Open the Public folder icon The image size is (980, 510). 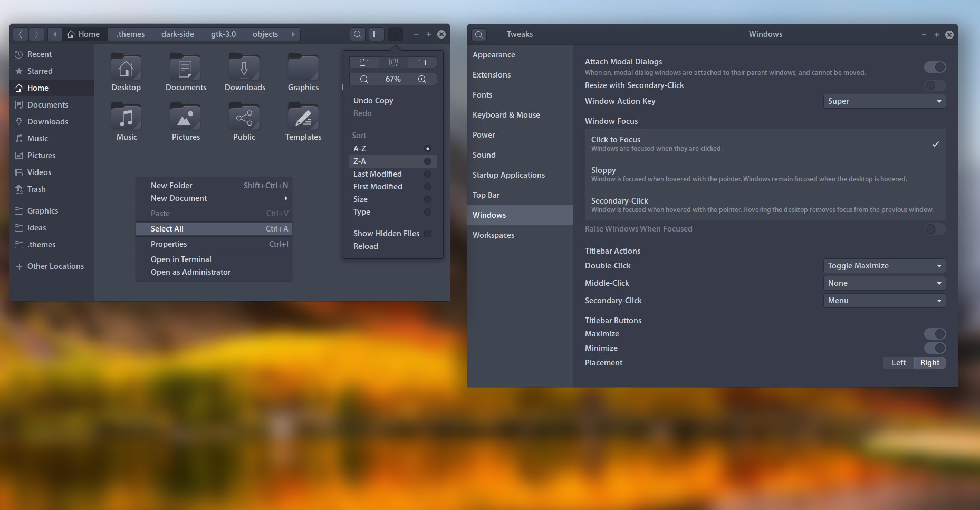coord(244,117)
